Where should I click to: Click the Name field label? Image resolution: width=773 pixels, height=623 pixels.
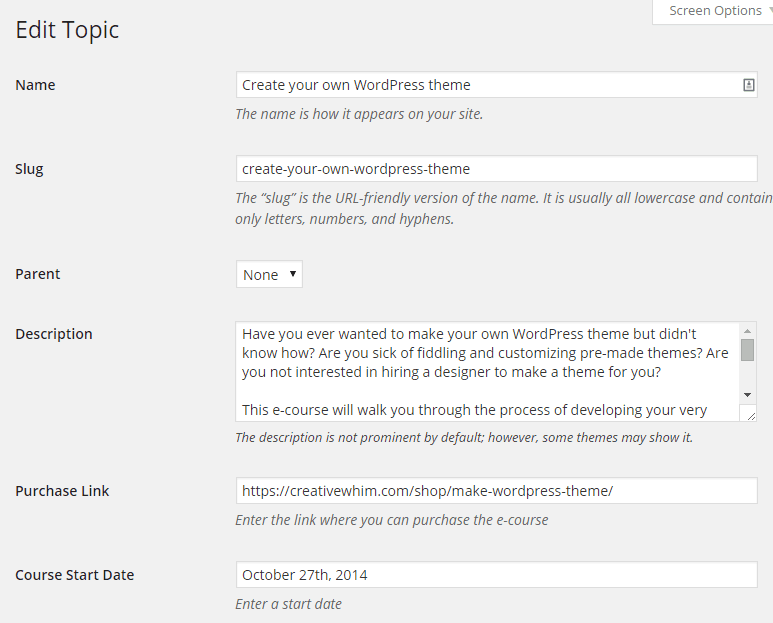36,85
